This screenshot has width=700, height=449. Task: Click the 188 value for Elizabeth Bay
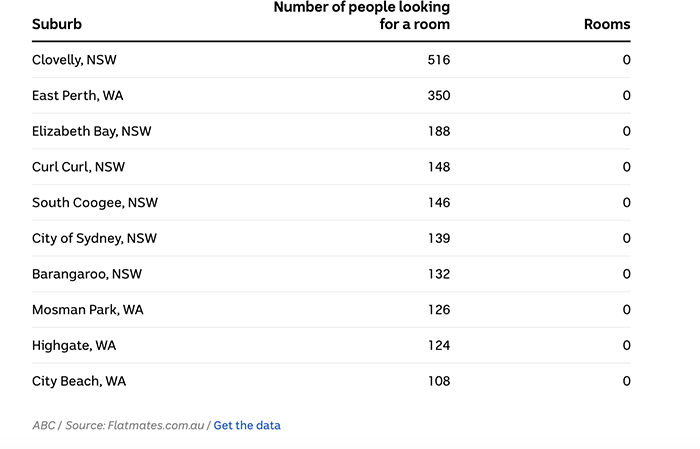click(x=439, y=131)
